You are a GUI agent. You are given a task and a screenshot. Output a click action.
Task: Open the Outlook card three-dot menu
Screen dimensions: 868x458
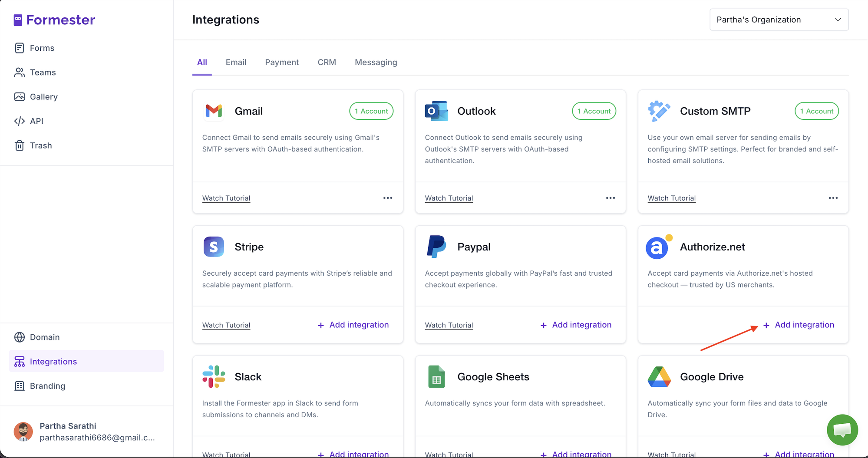pos(611,198)
